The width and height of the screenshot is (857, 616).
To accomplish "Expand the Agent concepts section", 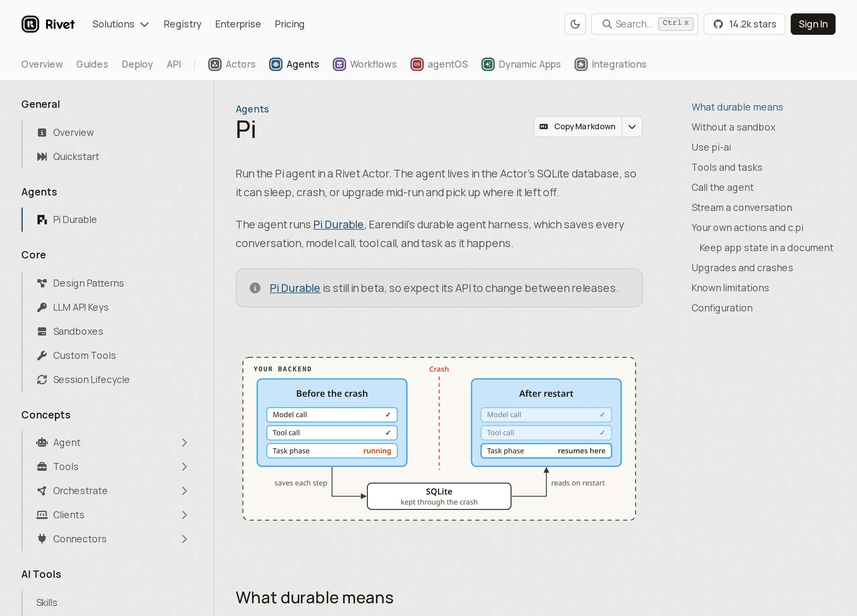I will click(184, 443).
